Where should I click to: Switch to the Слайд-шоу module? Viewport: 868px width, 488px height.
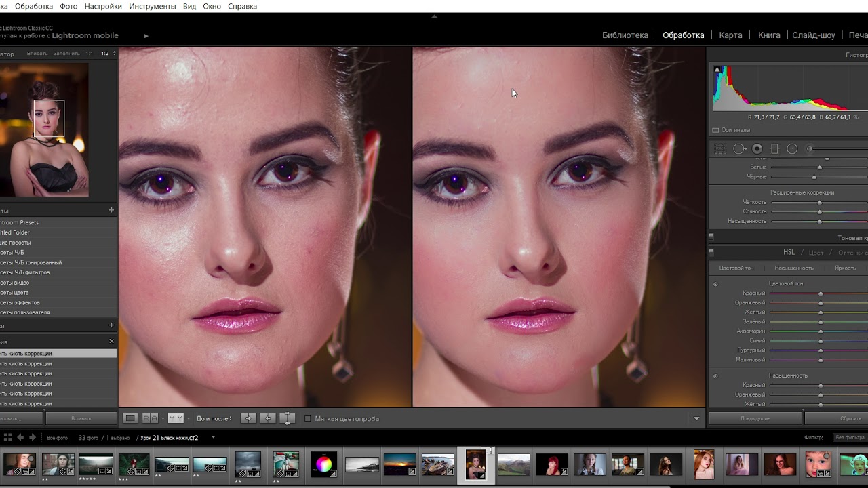tap(814, 35)
